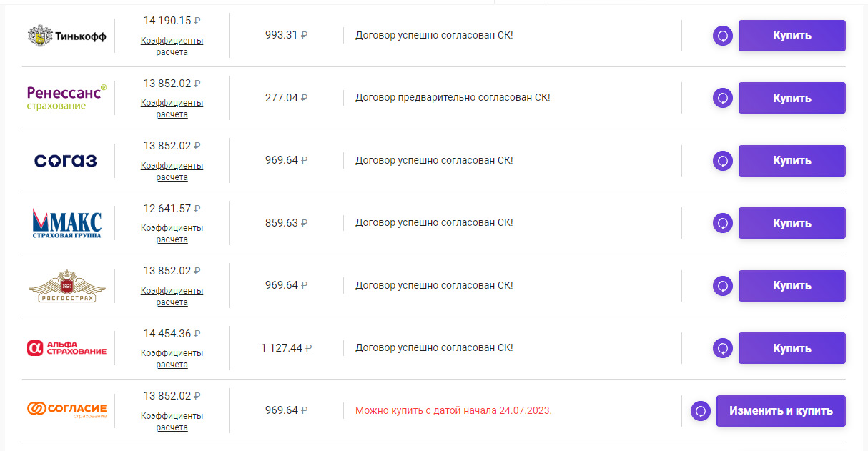Click Изменить и купить for Согласие
This screenshot has width=868, height=451.
[x=781, y=411]
